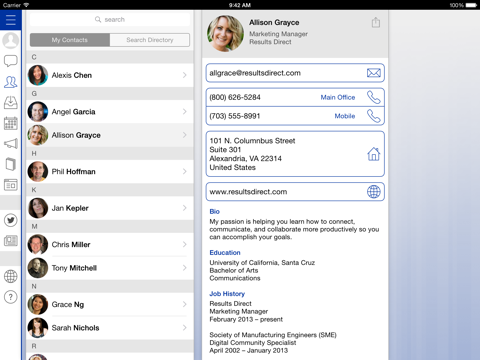Open the newspaper icon below Twitter

(x=11, y=241)
